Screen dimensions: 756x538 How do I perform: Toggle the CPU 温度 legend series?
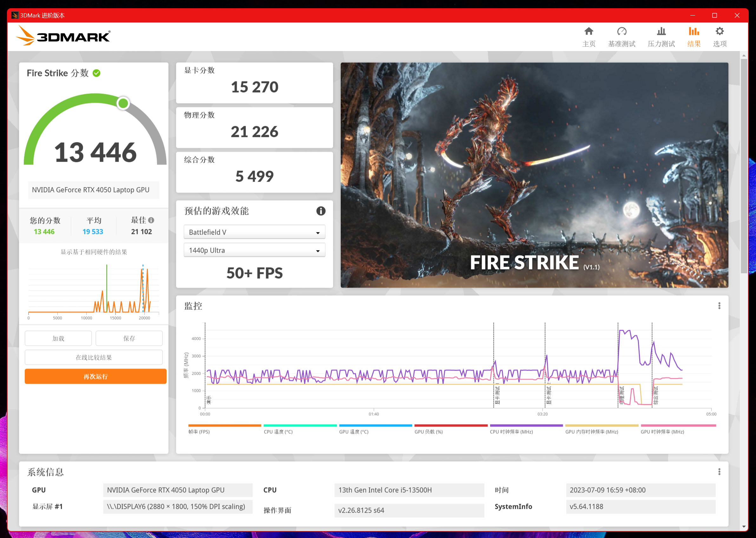point(278,432)
